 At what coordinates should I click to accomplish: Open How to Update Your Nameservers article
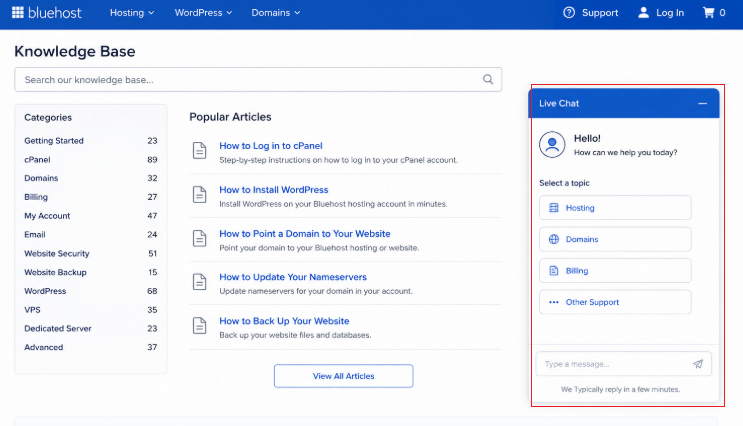coord(293,277)
